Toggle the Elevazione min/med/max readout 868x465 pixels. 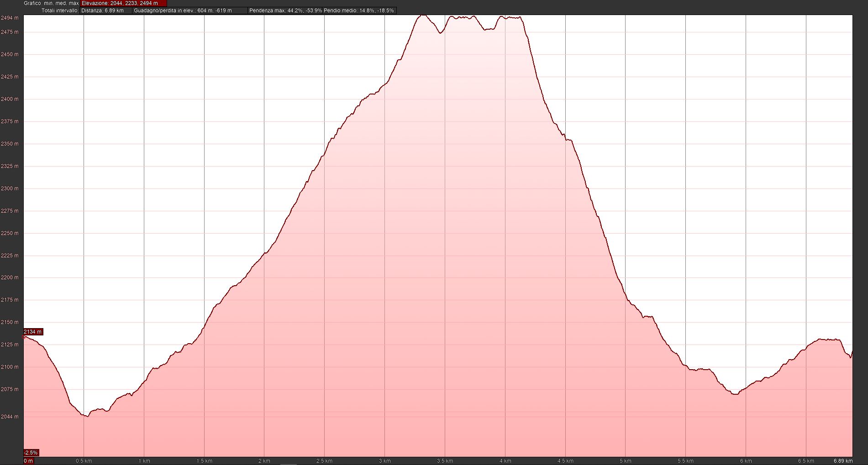point(123,3)
